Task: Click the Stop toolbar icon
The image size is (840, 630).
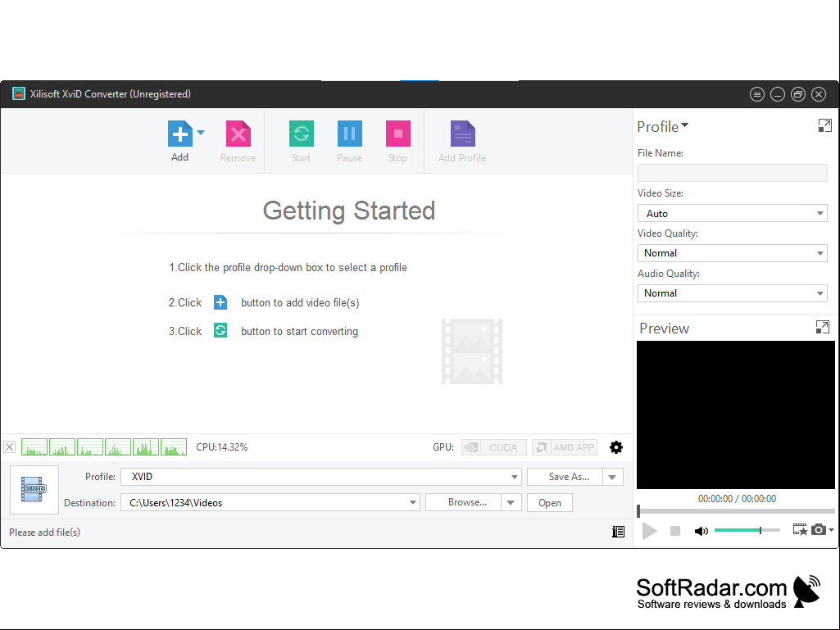Action: click(x=398, y=134)
